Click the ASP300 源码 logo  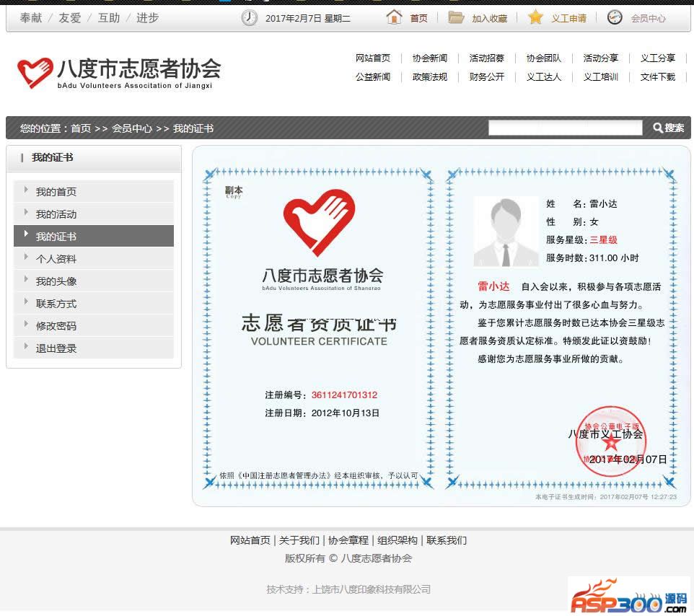tap(628, 596)
